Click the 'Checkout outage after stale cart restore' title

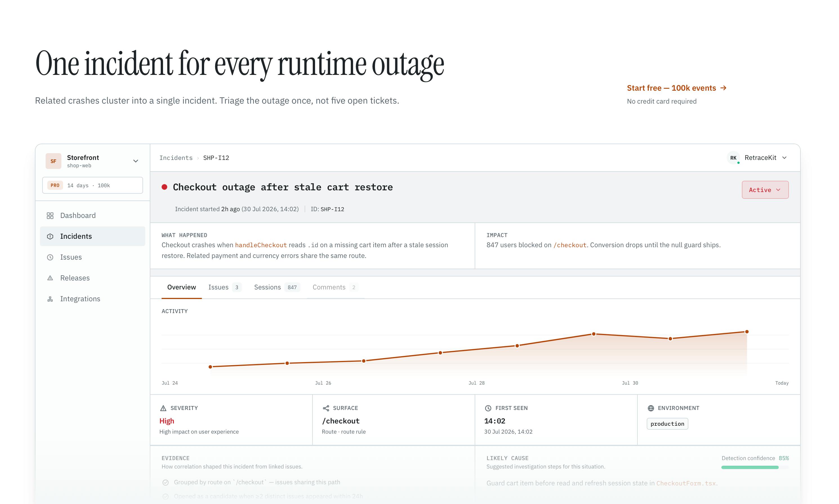point(283,187)
